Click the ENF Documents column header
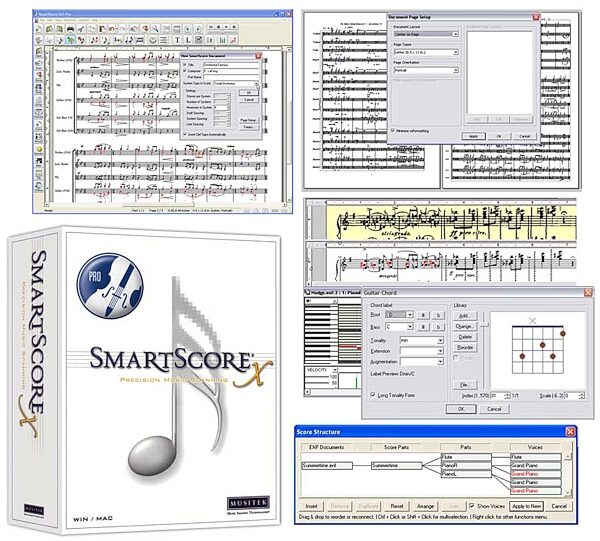The width and height of the screenshot is (600, 541). coord(326,447)
